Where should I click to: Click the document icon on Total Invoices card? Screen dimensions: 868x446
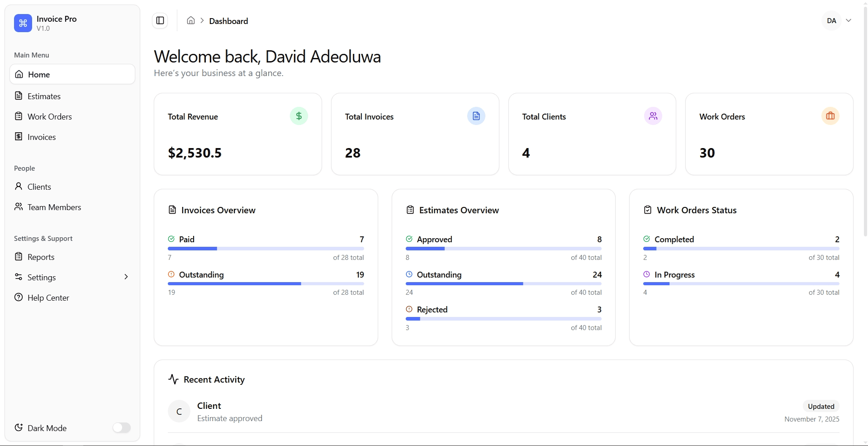point(476,116)
